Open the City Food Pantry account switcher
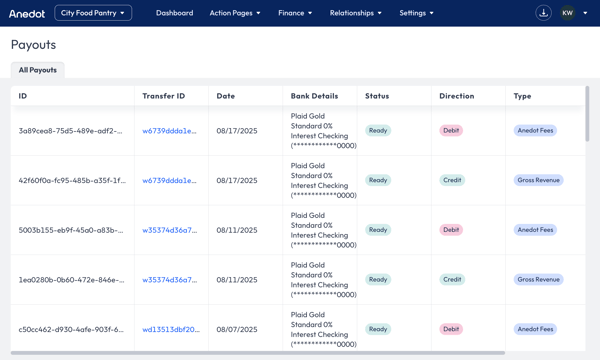This screenshot has width=600, height=360. (93, 13)
